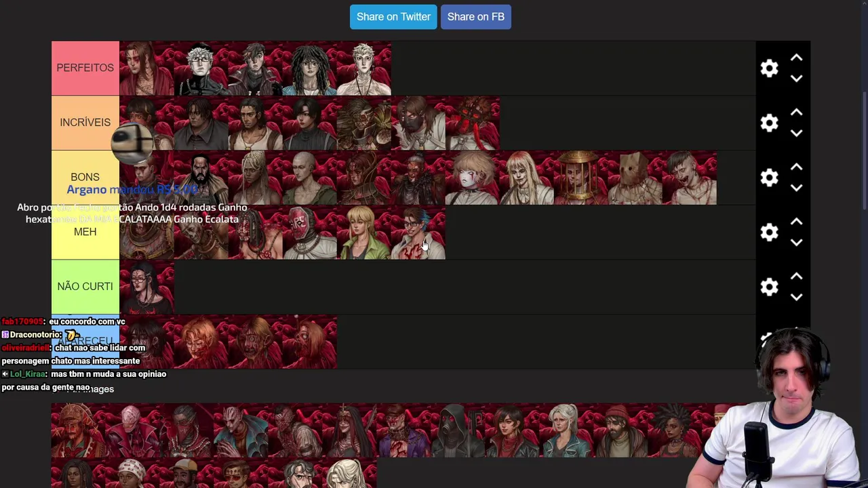Viewport: 868px width, 488px height.
Task: Move PERFEITOS tier up with arrow
Action: [x=796, y=58]
